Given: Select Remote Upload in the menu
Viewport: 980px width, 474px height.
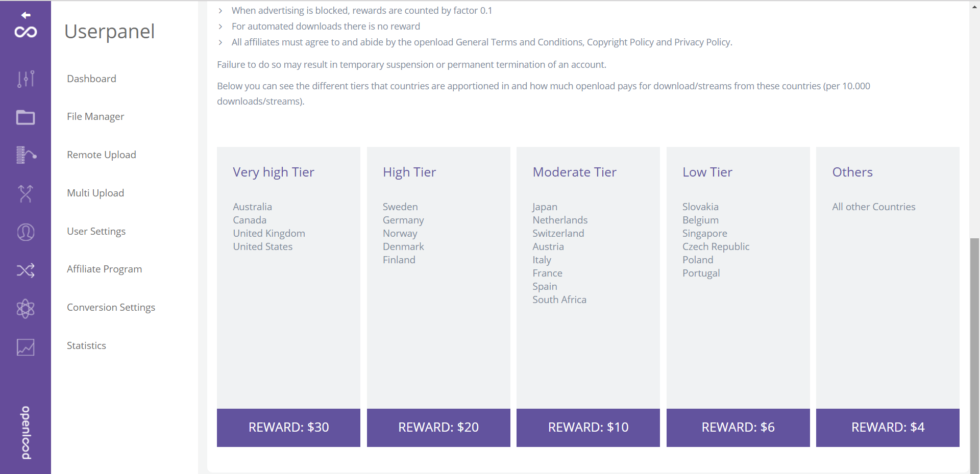Looking at the screenshot, I should pos(102,155).
